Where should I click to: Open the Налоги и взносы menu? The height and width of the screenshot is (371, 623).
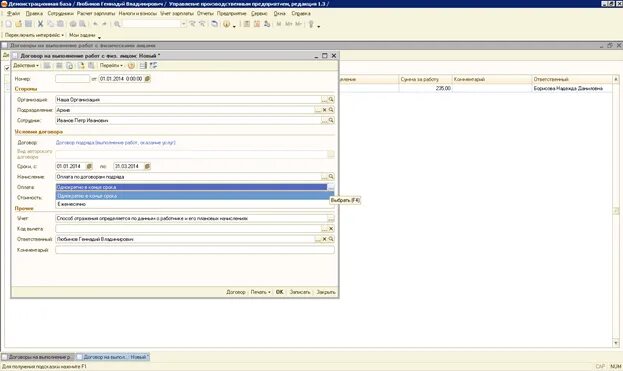click(x=137, y=14)
